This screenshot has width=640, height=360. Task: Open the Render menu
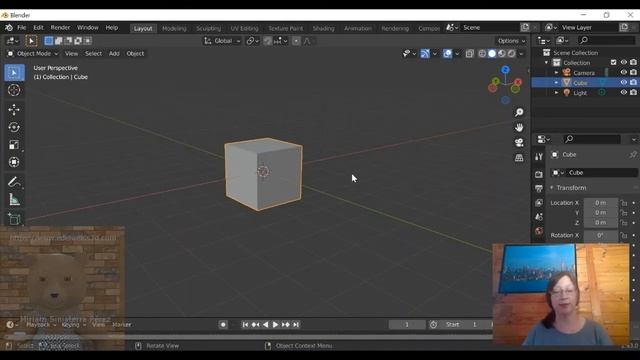[60, 27]
